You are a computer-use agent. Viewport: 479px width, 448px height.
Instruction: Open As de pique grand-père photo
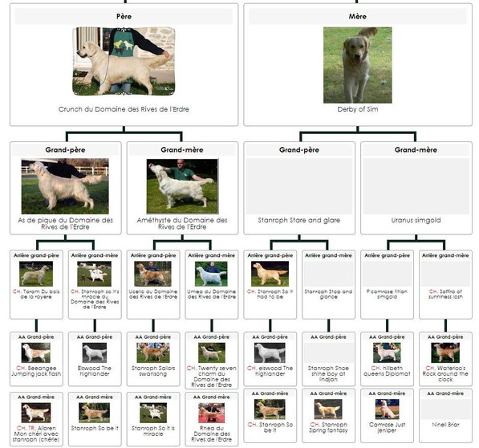click(65, 186)
